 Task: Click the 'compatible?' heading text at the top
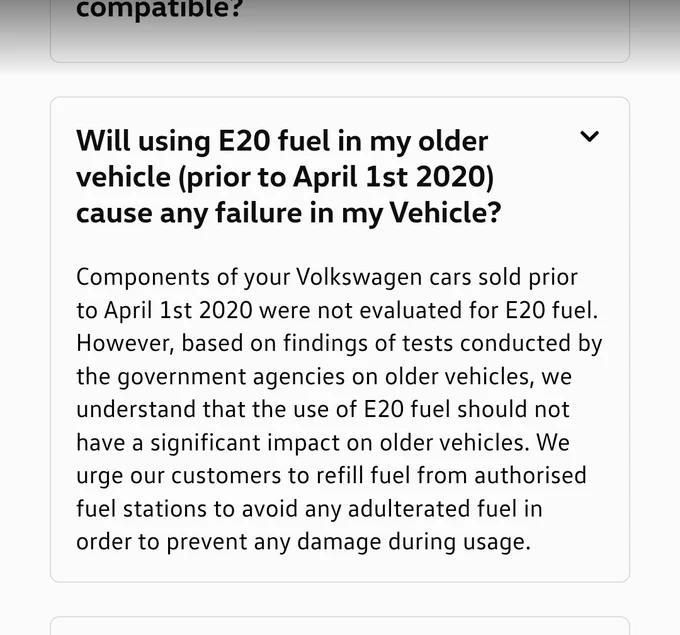pyautogui.click(x=159, y=9)
